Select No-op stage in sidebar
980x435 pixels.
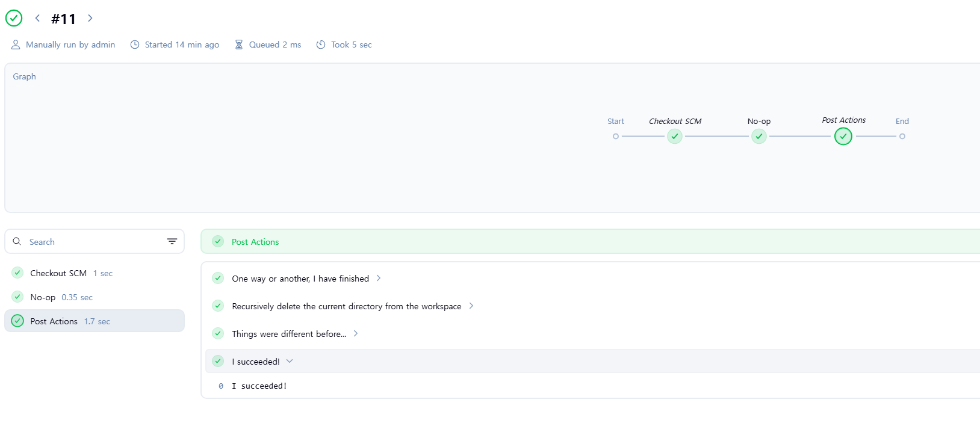95,297
